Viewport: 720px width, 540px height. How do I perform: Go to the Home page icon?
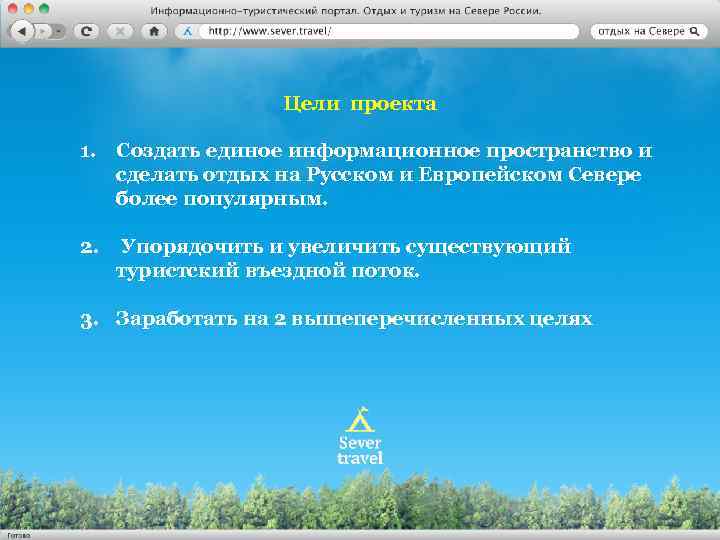(x=154, y=31)
